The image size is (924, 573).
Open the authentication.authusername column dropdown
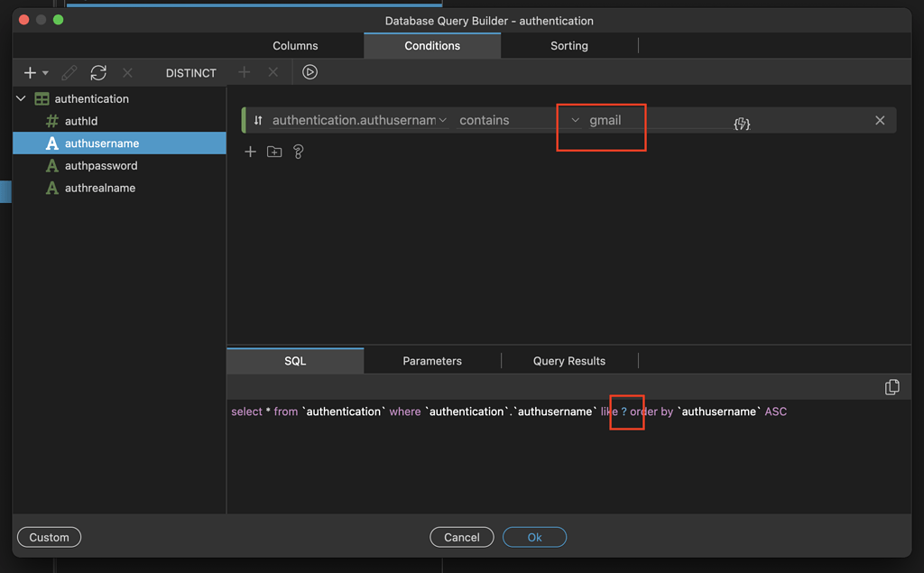tap(442, 119)
